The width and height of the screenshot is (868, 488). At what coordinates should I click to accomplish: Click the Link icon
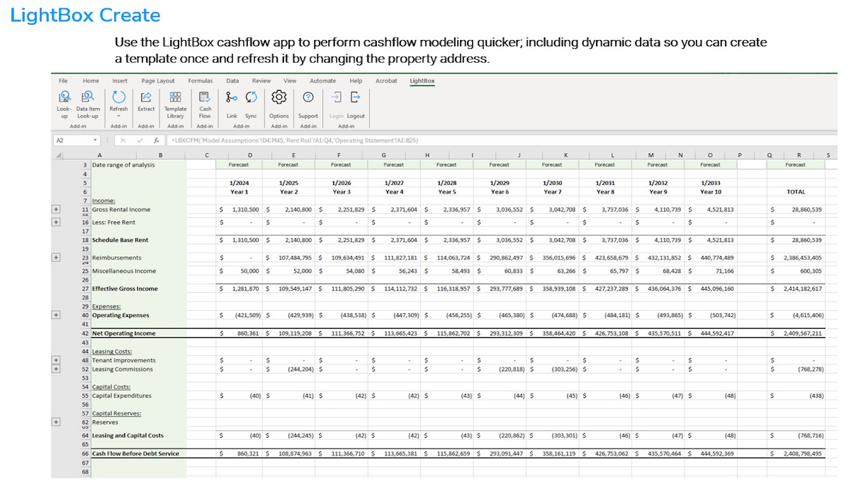(232, 97)
